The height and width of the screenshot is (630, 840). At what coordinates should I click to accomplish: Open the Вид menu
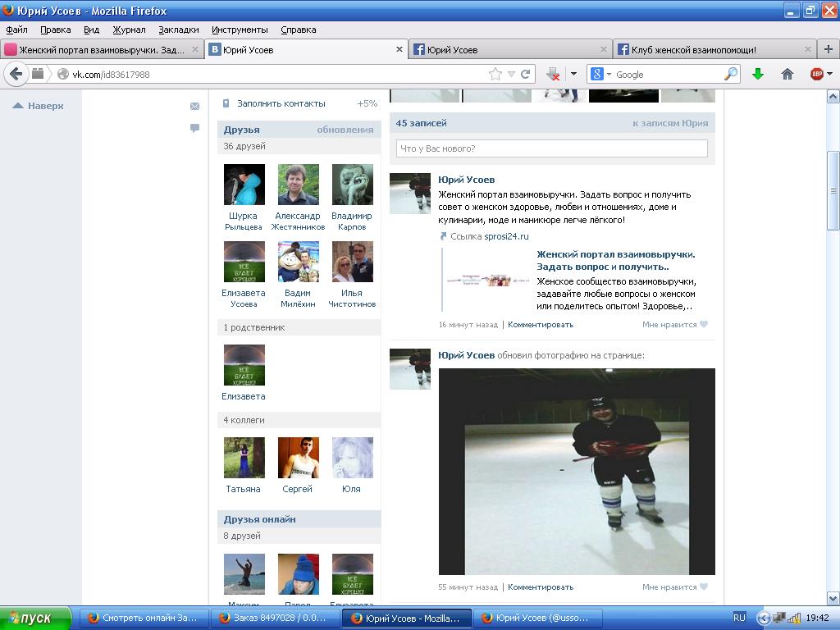pyautogui.click(x=92, y=30)
